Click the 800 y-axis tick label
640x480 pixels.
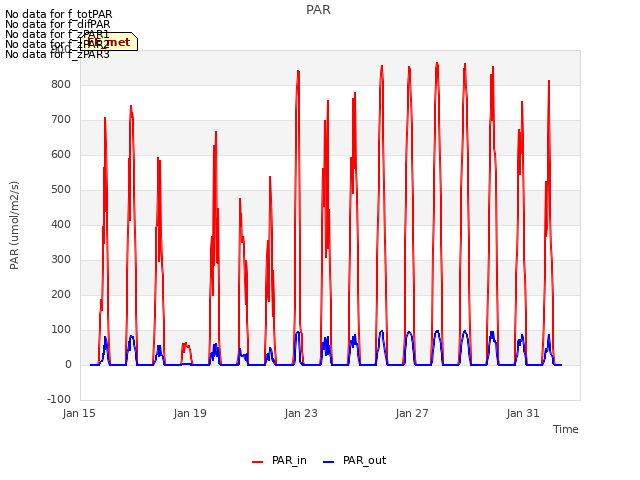point(61,84)
